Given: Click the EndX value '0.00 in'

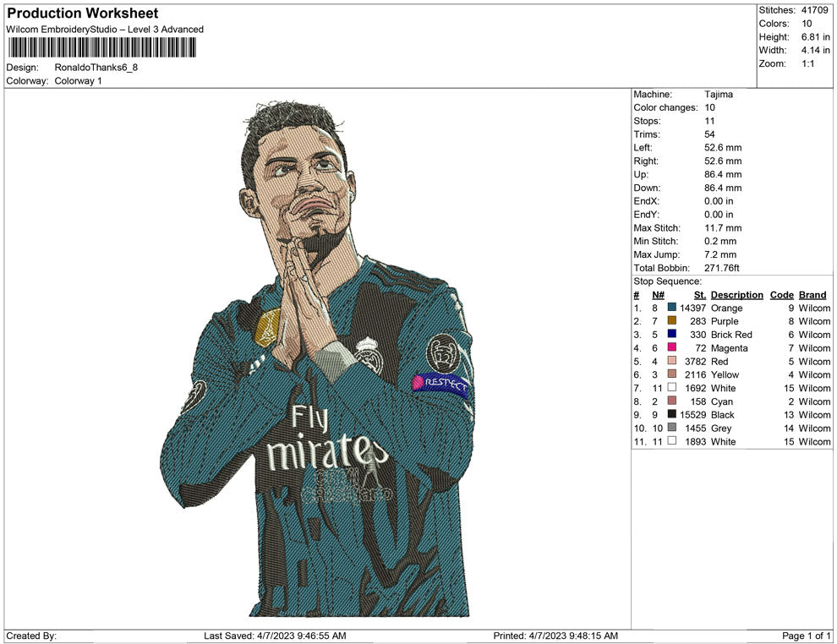Looking at the screenshot, I should (719, 200).
